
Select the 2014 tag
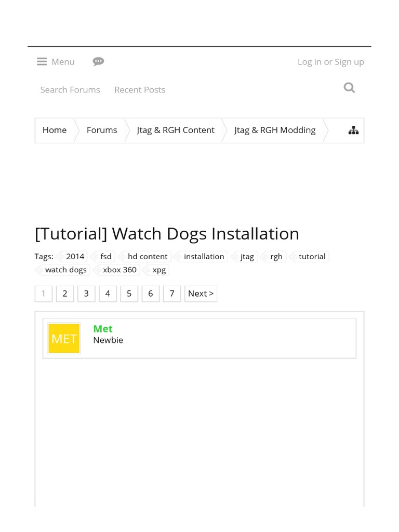[72, 257]
